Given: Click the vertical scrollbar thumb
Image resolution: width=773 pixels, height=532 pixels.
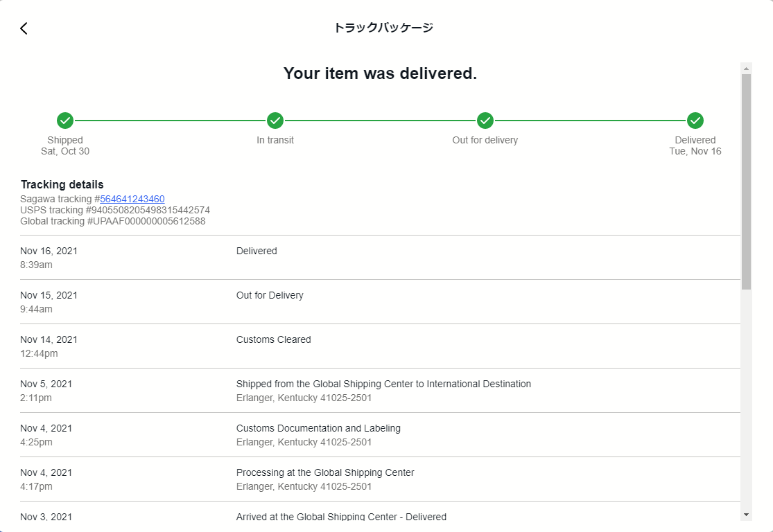Looking at the screenshot, I should pyautogui.click(x=746, y=180).
